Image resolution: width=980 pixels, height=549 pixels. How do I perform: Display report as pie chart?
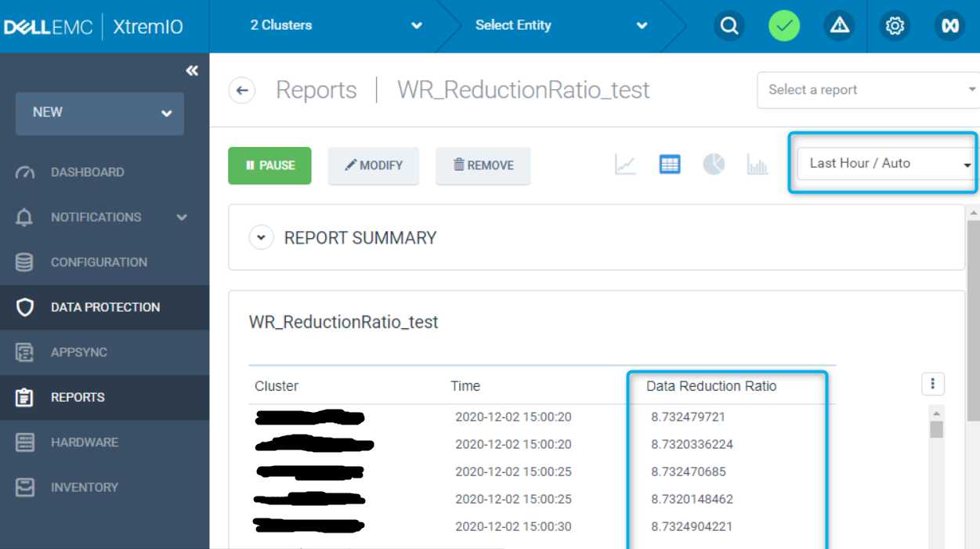[x=714, y=164]
